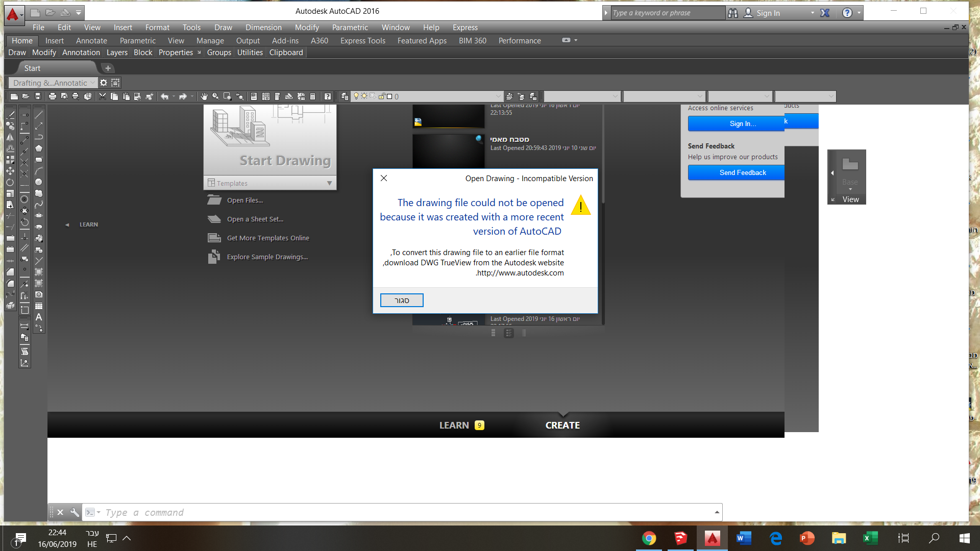
Task: Click the Open file folder toolbar icon
Action: 26,96
